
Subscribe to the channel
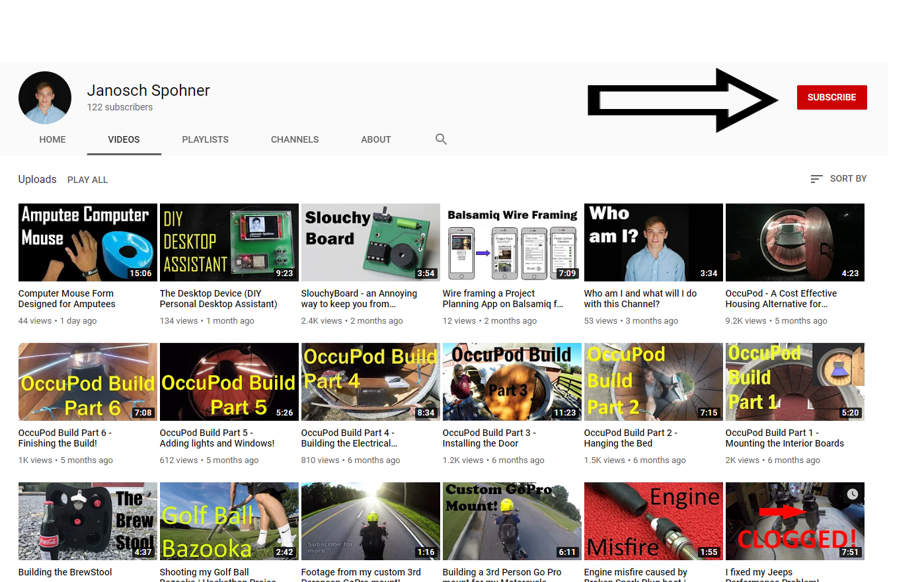point(831,97)
